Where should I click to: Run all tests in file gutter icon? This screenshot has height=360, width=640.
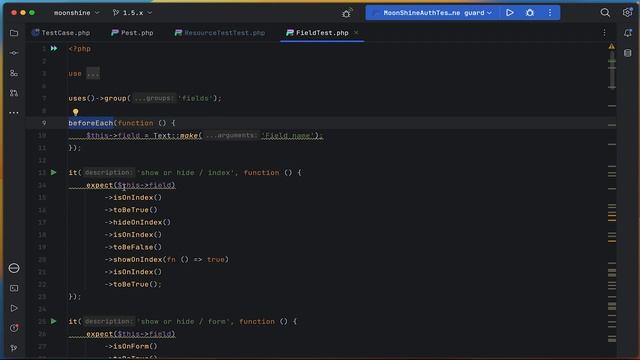point(54,49)
